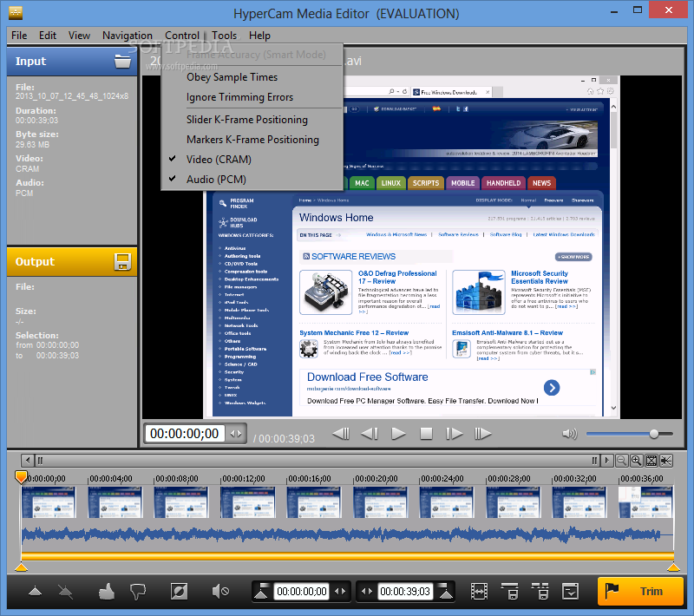The height and width of the screenshot is (616, 694).
Task: Click zoom to selection icon
Action: (666, 461)
